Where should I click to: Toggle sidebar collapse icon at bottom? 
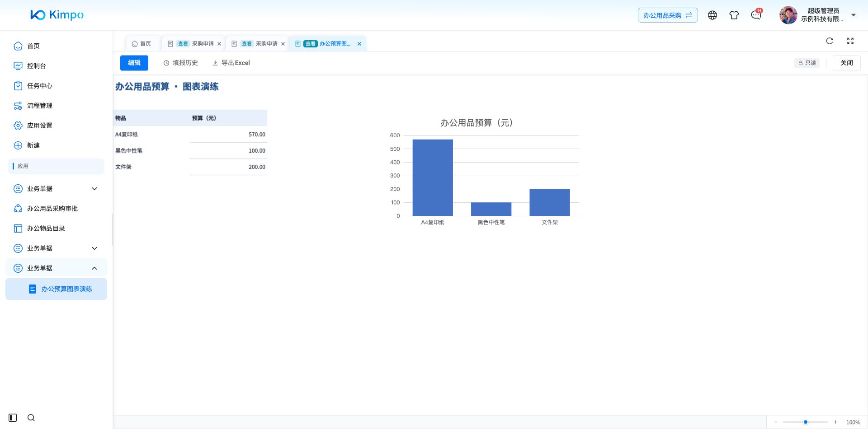[13, 418]
